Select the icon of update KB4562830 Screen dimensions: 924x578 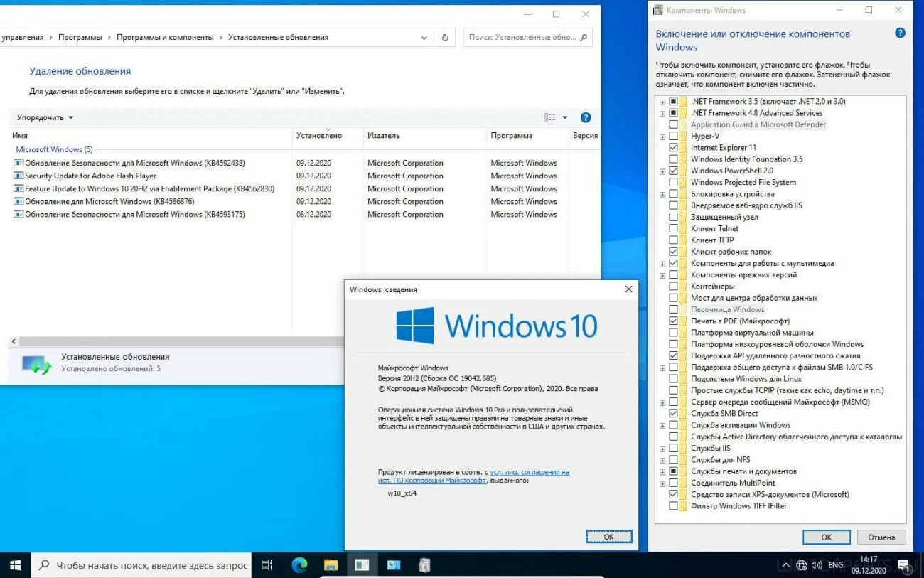pyautogui.click(x=18, y=188)
